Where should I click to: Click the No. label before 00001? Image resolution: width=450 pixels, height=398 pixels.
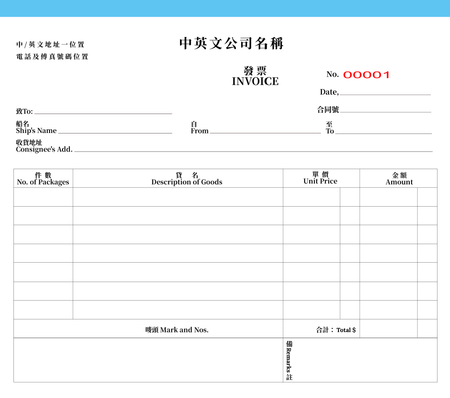(333, 74)
